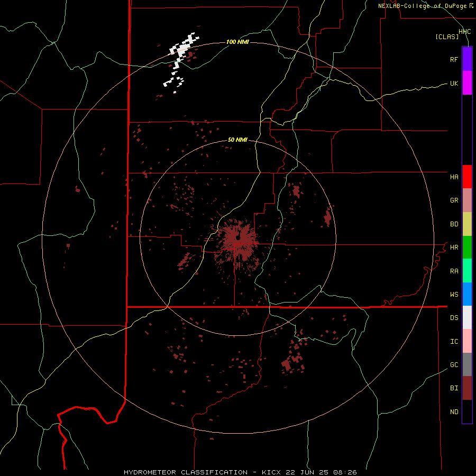This screenshot has width=476, height=476.
Task: Click the Hydrometeor Classification KICX title caption
Action: (x=240, y=472)
